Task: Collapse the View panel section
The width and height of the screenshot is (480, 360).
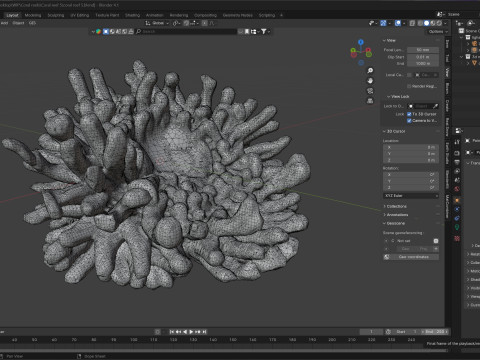Action: point(390,40)
